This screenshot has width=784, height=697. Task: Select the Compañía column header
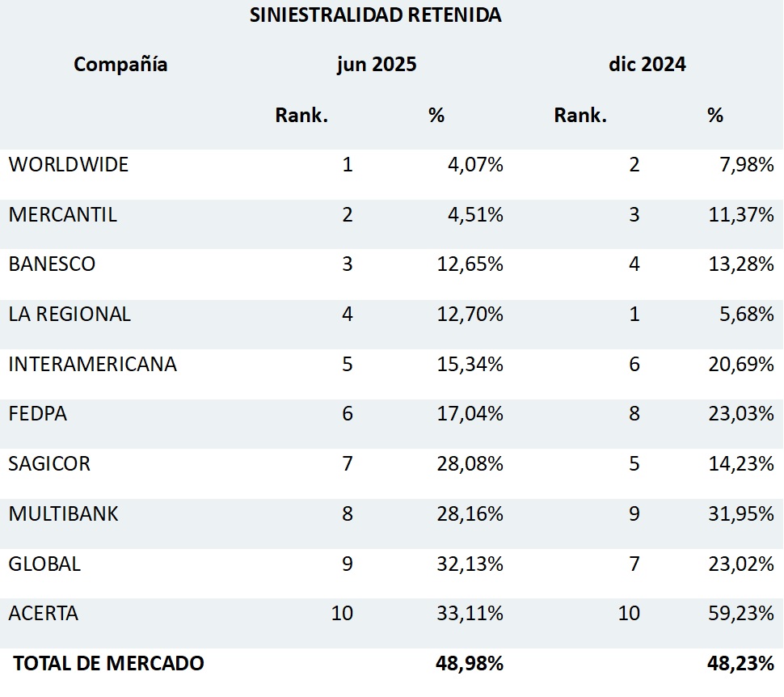coord(120,65)
